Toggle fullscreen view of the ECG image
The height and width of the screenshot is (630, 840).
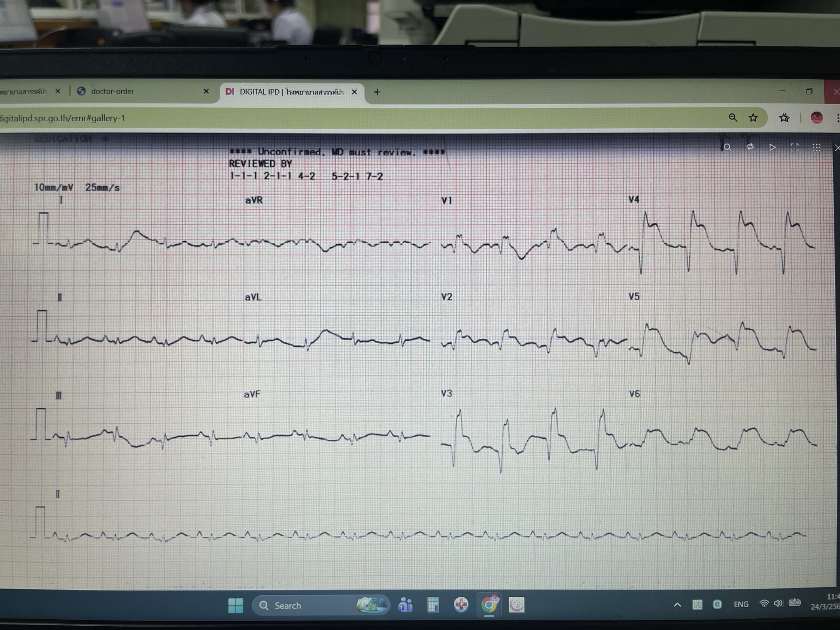pos(795,147)
